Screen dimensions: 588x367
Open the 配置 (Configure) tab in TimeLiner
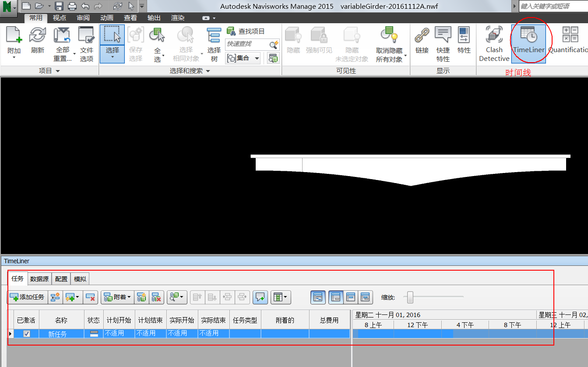tap(61, 279)
